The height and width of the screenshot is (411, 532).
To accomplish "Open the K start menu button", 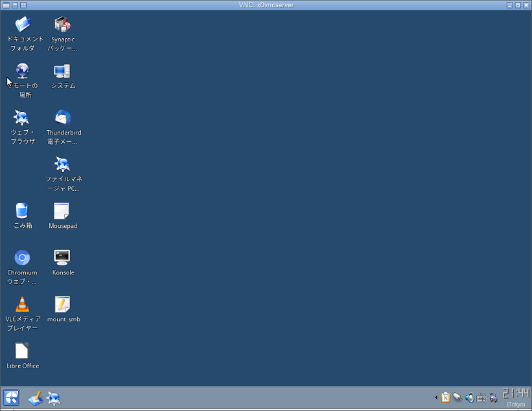I will (x=11, y=397).
